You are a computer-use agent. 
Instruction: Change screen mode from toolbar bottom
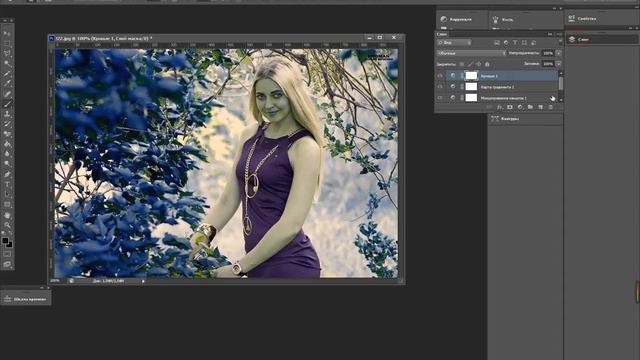pos(7,264)
